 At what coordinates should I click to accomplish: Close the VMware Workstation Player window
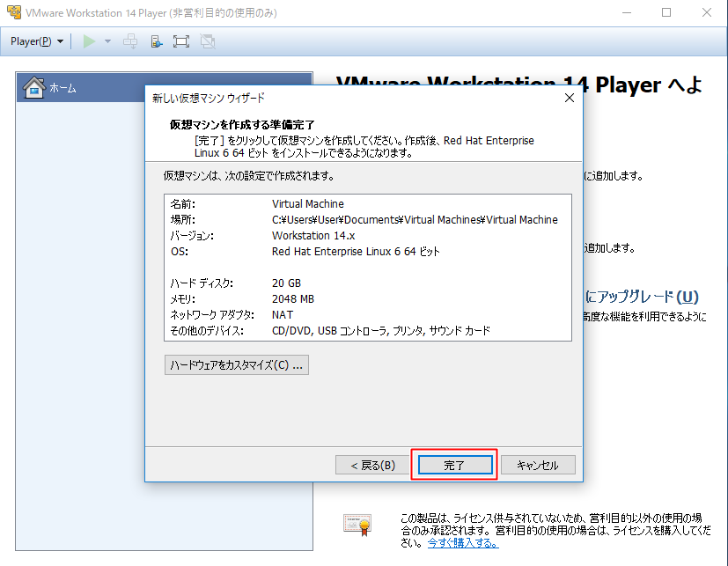point(706,12)
